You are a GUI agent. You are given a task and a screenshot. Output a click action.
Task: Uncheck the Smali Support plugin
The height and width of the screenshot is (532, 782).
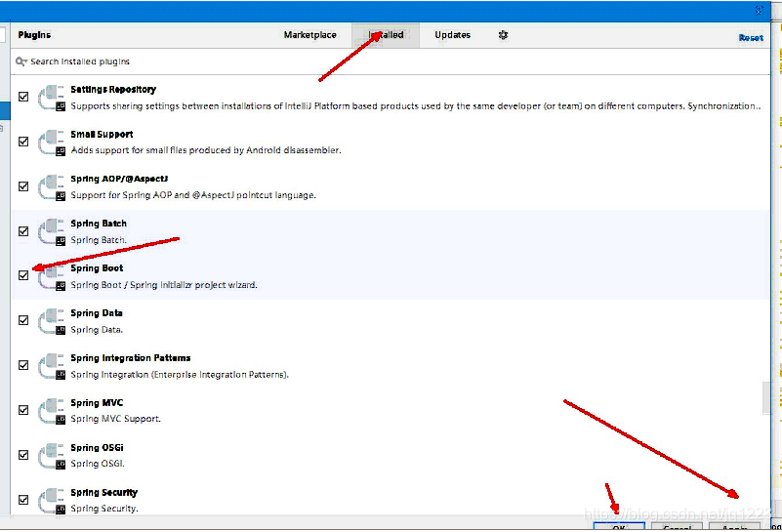coord(23,142)
